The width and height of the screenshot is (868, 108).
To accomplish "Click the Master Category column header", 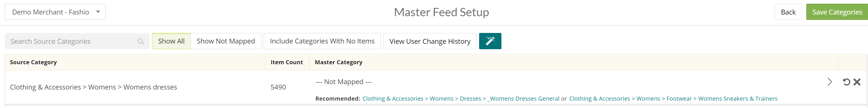I will click(339, 63).
